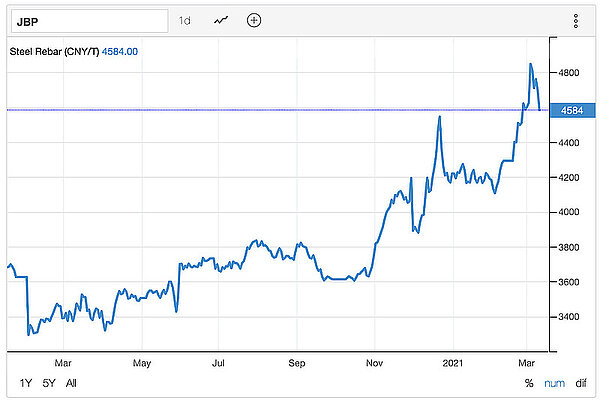Click the JBP symbol search field
The width and height of the screenshot is (600, 401).
(86, 20)
